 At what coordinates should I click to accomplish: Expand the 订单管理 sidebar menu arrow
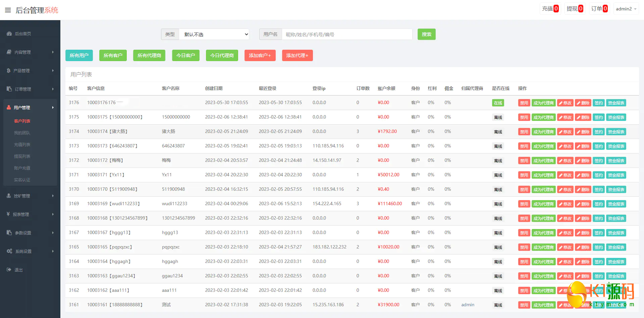point(53,89)
